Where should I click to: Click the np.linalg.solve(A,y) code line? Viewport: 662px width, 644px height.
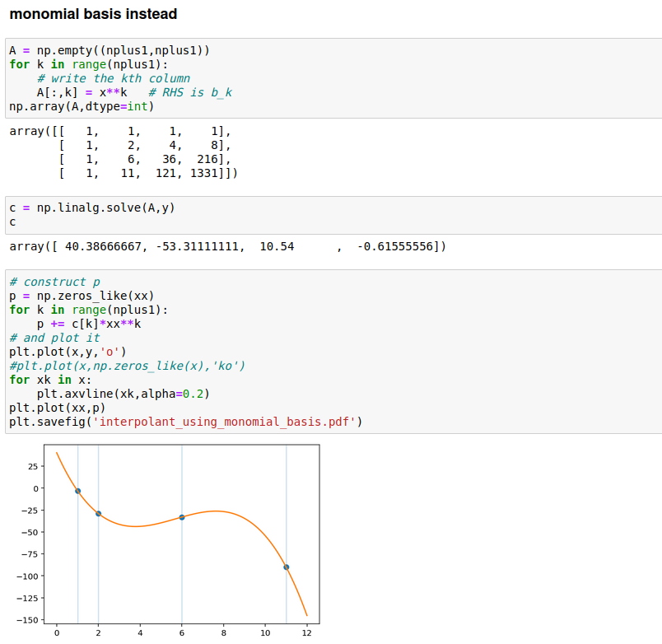pyautogui.click(x=91, y=208)
